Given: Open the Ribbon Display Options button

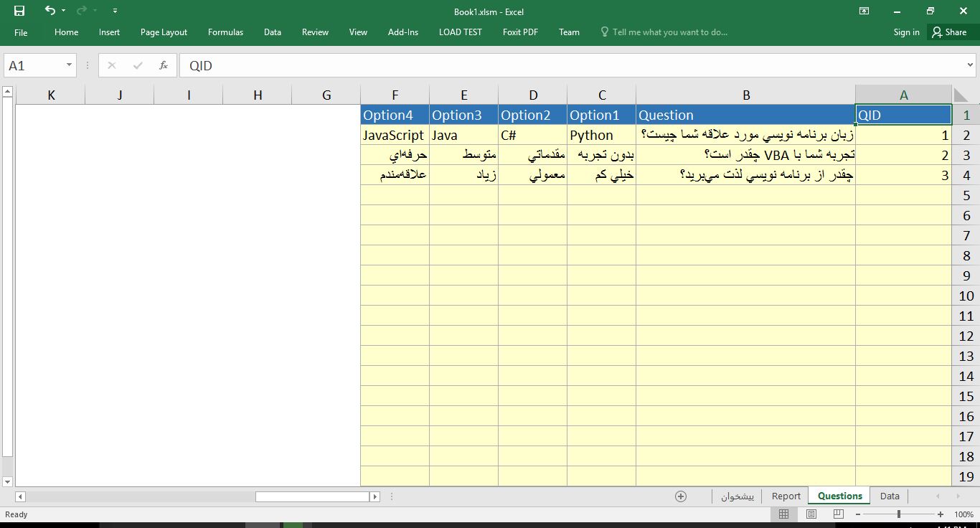Looking at the screenshot, I should click(864, 11).
